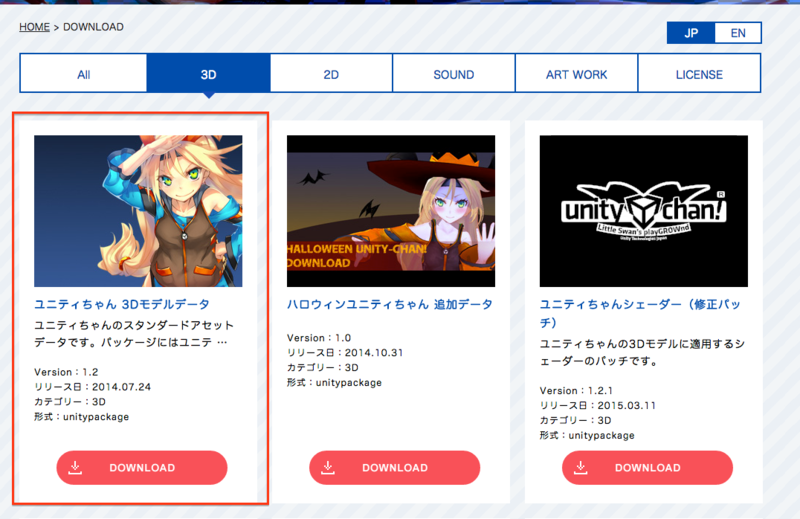This screenshot has width=800, height=519.
Task: Click the 'Version : 1.2.1' text
Action: (576, 390)
